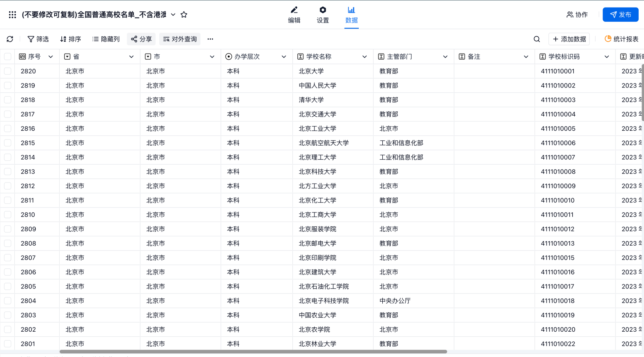The width and height of the screenshot is (644, 357).
Task: Toggle the select-all header checkbox
Action: pos(7,56)
